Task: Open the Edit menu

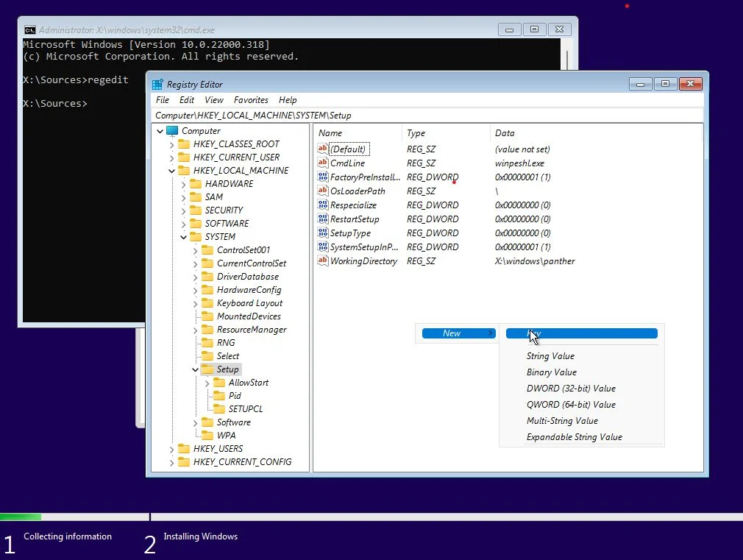Action: (187, 100)
